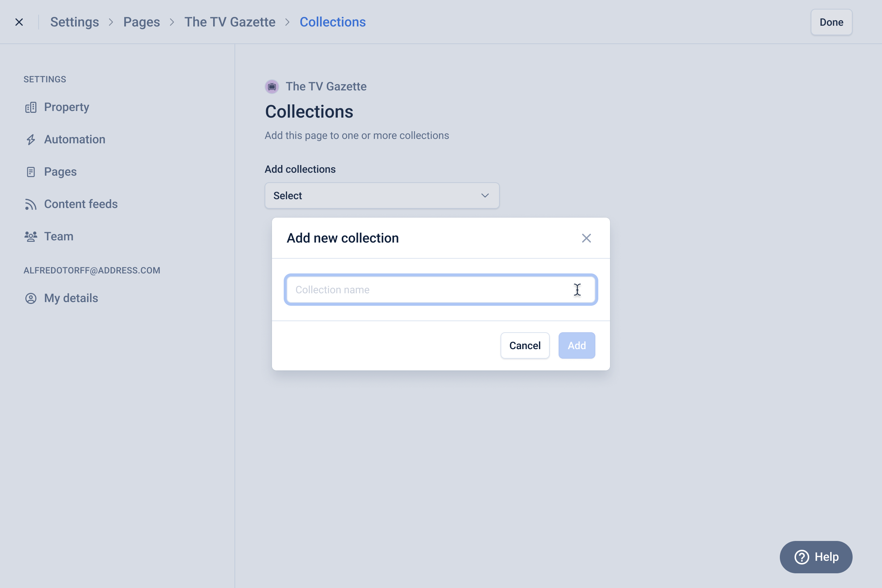
Task: Click the Done button
Action: (831, 22)
